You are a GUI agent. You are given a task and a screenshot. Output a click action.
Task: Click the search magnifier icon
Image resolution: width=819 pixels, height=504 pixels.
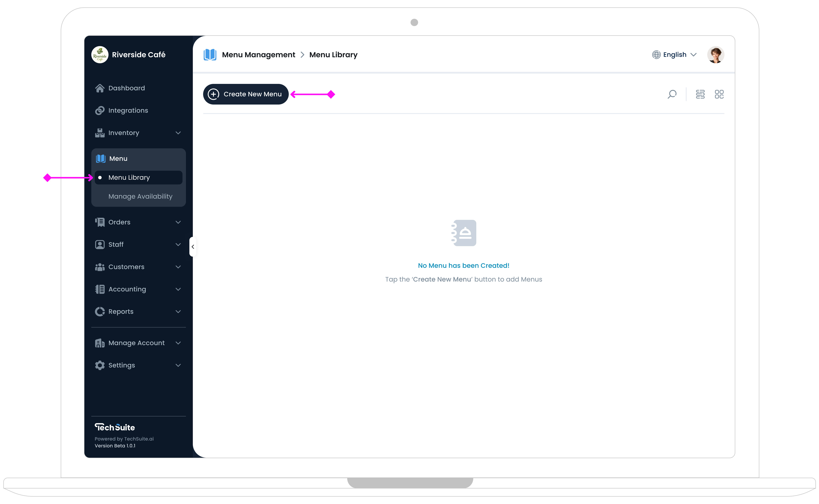coord(672,94)
